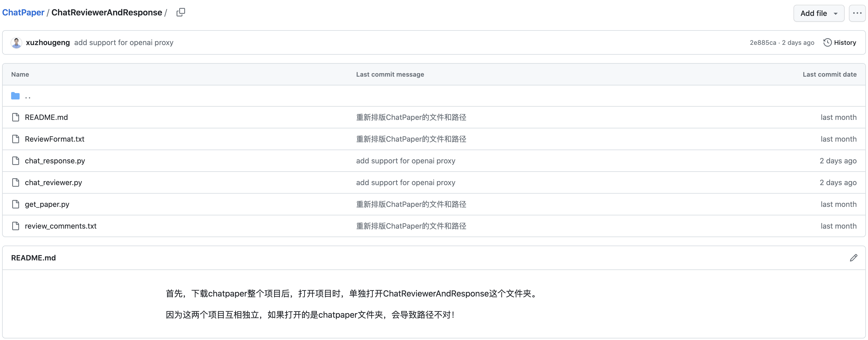Screen dimensions: 868x340
Task: Click the parent directory folder icon
Action: click(x=15, y=96)
